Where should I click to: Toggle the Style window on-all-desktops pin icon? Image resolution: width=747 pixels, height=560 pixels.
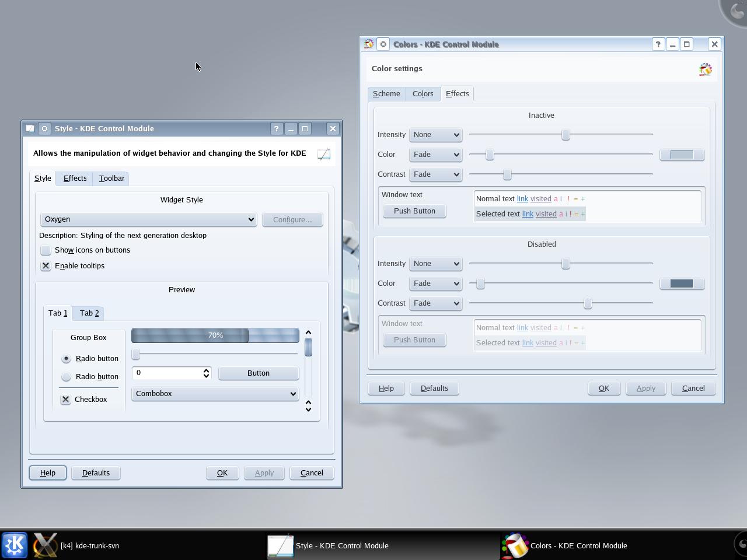point(44,128)
